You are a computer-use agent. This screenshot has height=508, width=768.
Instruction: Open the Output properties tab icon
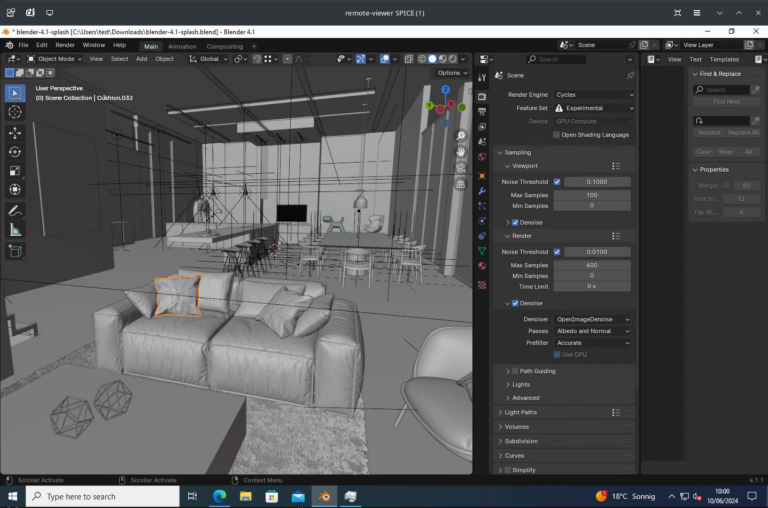(x=482, y=111)
